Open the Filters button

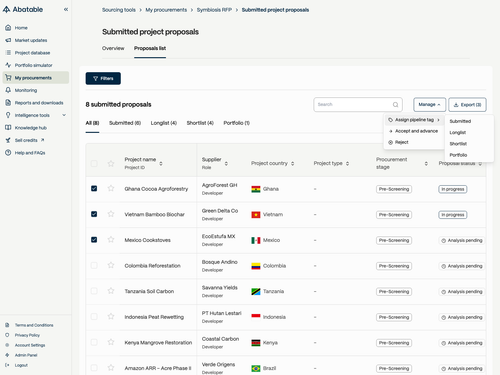point(103,78)
